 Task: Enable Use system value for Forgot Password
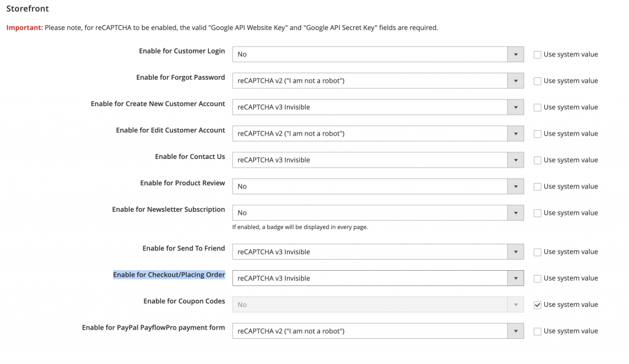[x=537, y=81]
